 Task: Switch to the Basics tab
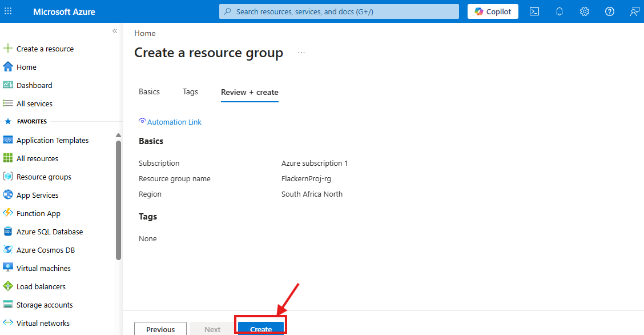[x=149, y=91]
